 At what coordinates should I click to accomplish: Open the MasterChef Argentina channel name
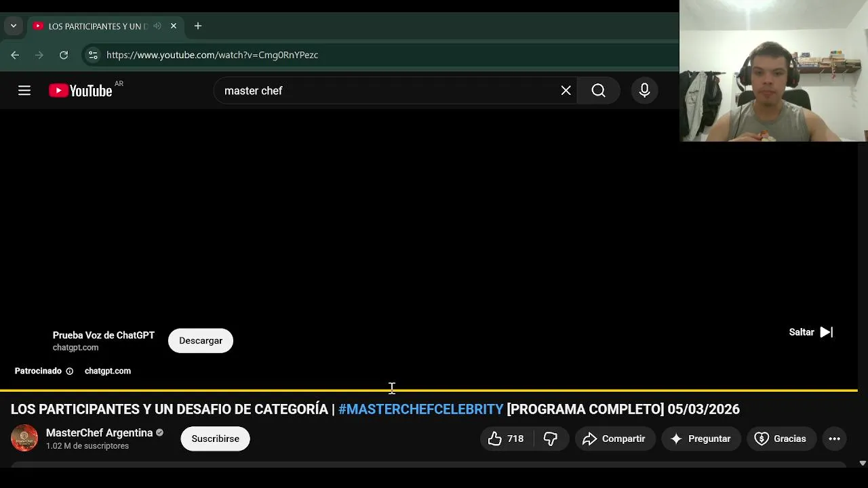pyautogui.click(x=99, y=432)
